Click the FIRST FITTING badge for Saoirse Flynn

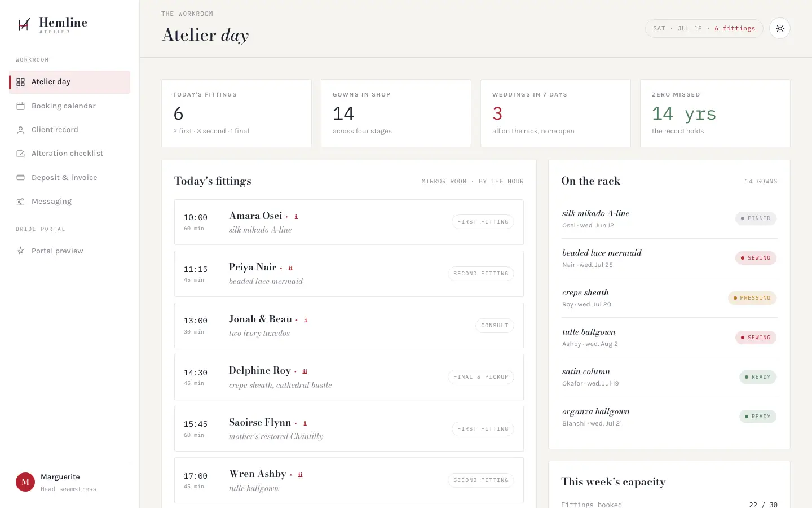(x=483, y=429)
